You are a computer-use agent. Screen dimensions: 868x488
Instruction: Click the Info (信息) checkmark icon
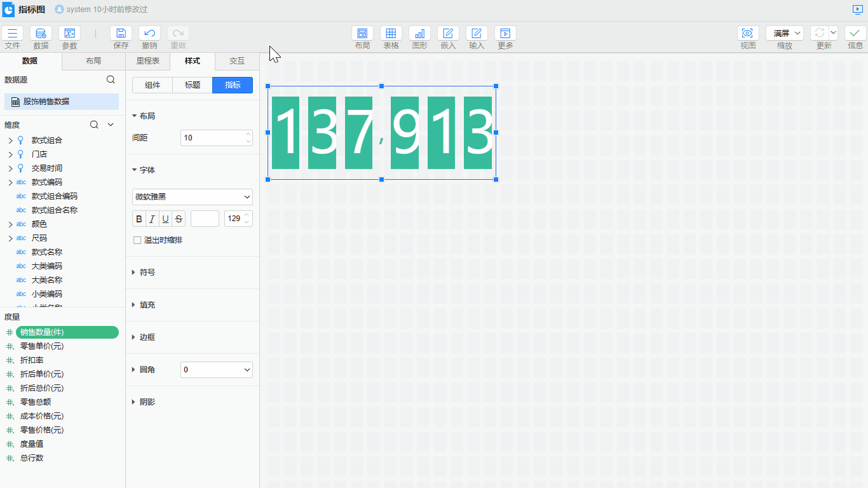855,34
